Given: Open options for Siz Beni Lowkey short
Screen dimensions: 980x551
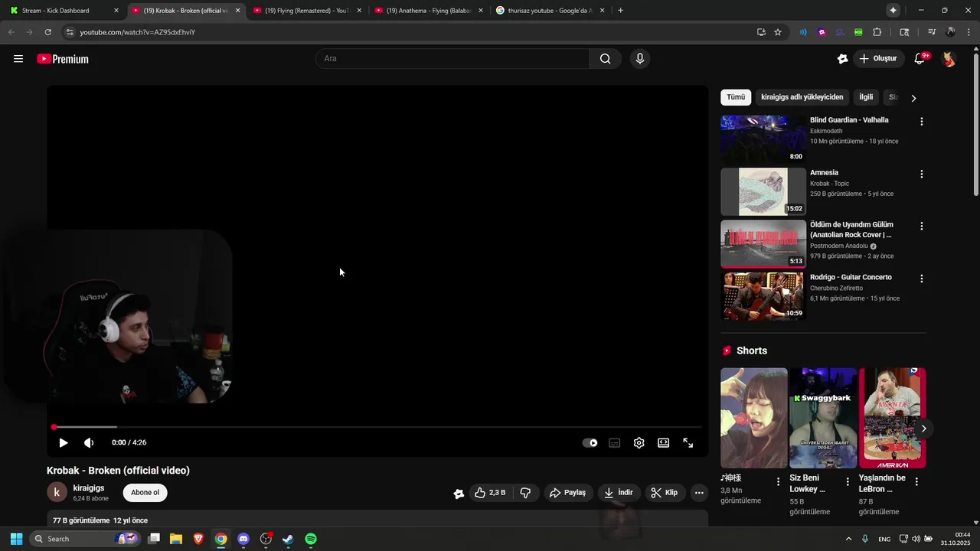Looking at the screenshot, I should tap(848, 481).
